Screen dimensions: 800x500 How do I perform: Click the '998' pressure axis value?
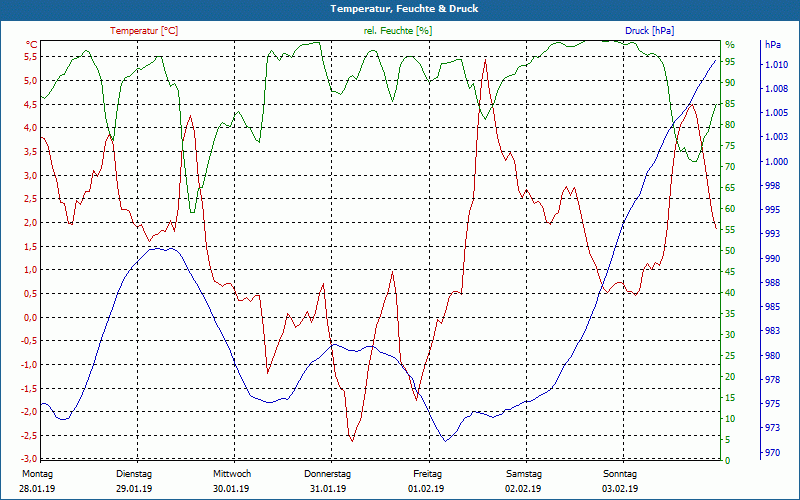pyautogui.click(x=772, y=186)
